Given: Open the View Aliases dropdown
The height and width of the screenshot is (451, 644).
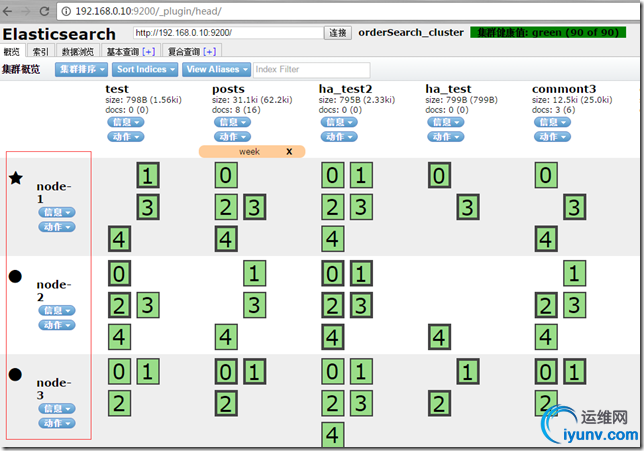Looking at the screenshot, I should click(216, 69).
